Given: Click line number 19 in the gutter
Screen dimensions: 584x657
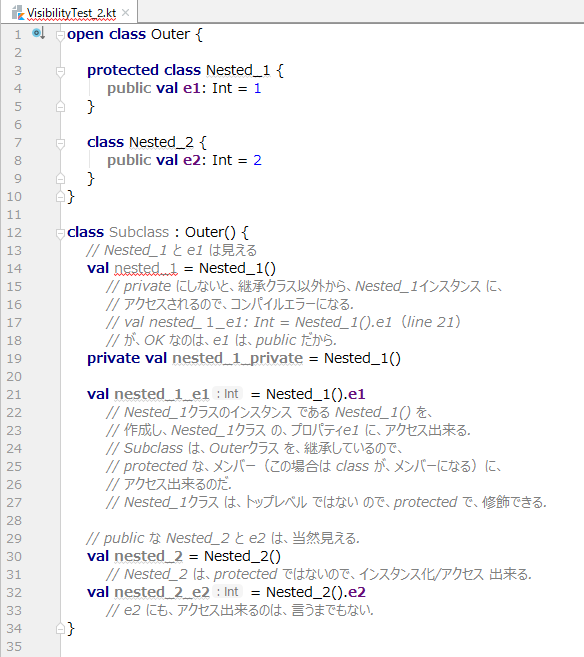Looking at the screenshot, I should [x=14, y=359].
